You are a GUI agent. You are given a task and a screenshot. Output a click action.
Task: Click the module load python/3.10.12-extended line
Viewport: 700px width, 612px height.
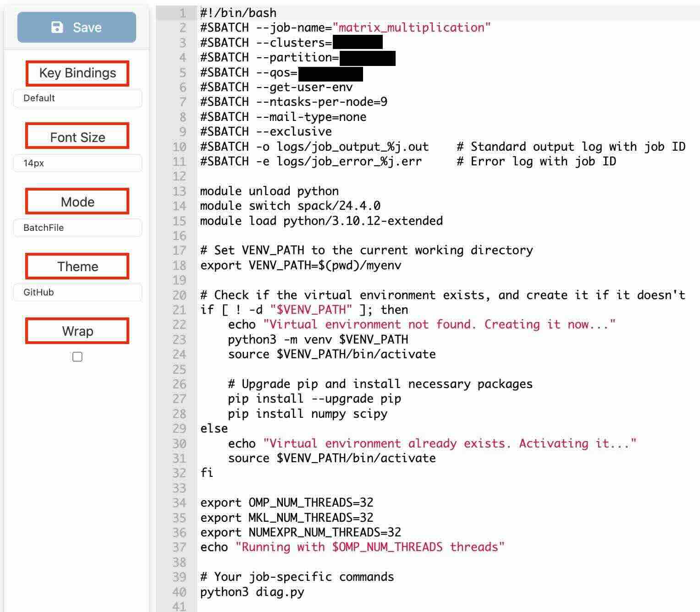321,221
